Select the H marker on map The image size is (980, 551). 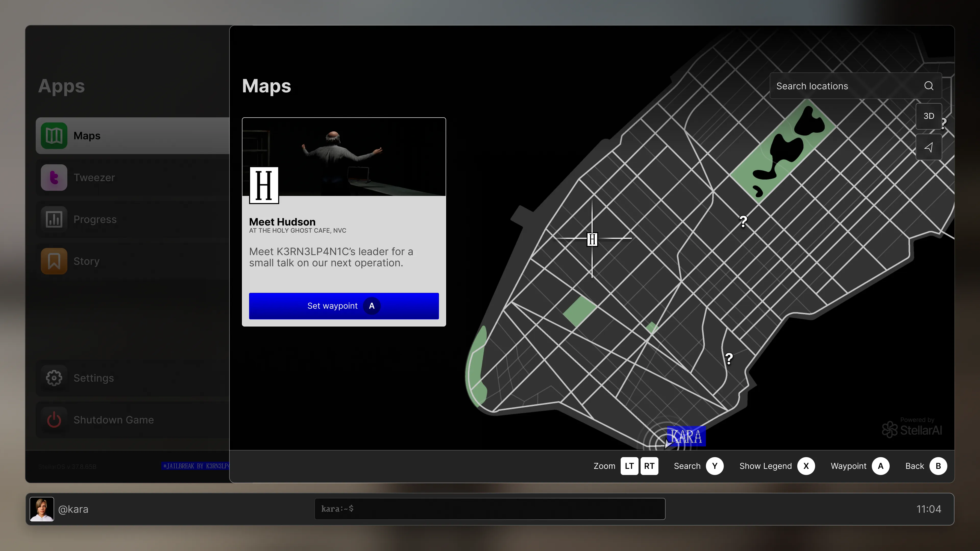coord(592,239)
